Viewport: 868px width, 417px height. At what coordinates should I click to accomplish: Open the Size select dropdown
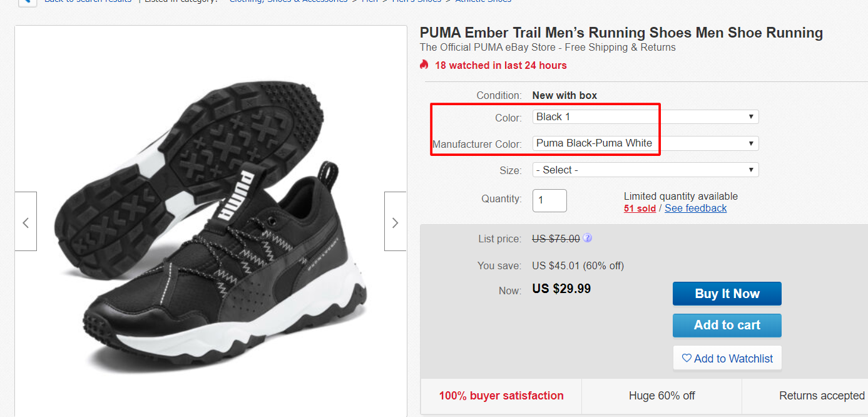click(645, 170)
